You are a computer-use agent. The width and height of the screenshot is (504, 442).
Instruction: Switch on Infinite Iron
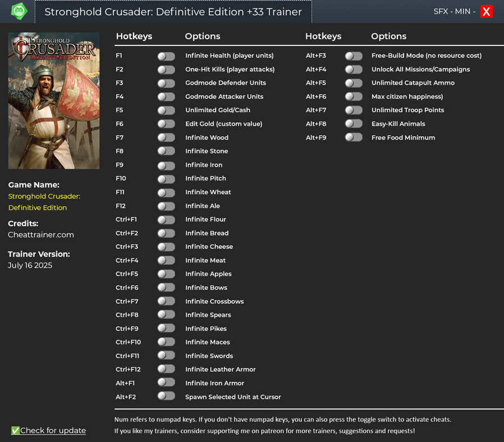pos(166,165)
